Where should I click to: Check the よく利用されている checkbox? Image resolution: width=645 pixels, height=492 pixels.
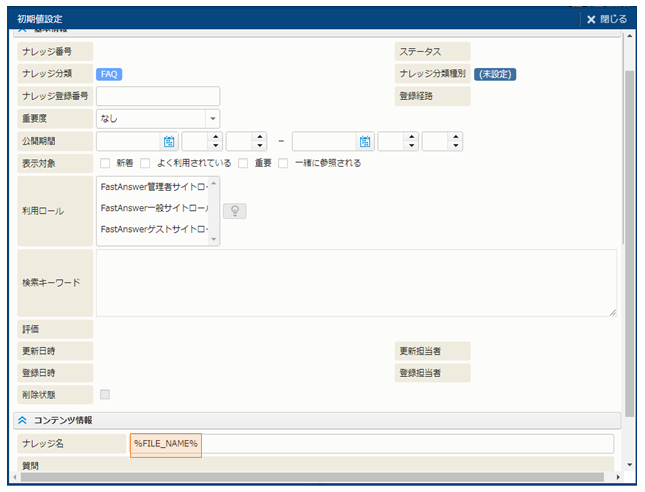[146, 163]
